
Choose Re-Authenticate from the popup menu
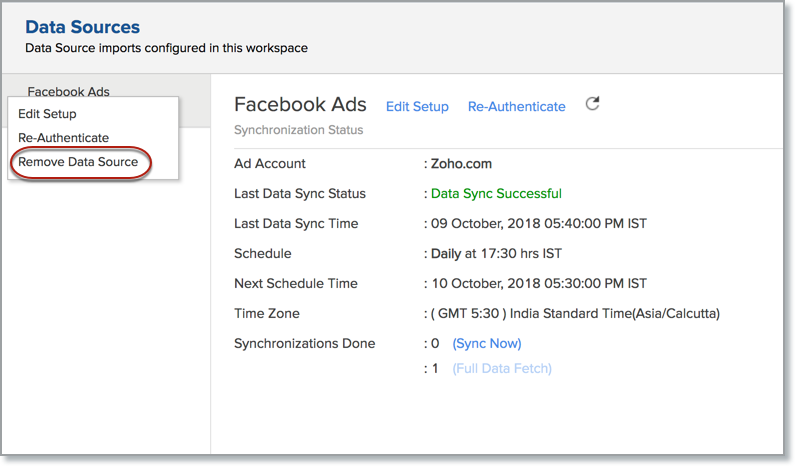63,138
